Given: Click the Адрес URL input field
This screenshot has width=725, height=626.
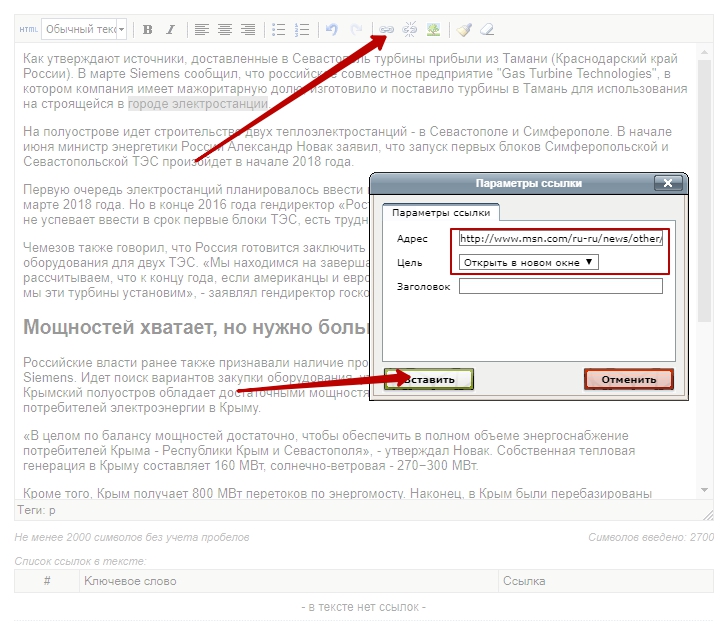Looking at the screenshot, I should click(x=560, y=239).
